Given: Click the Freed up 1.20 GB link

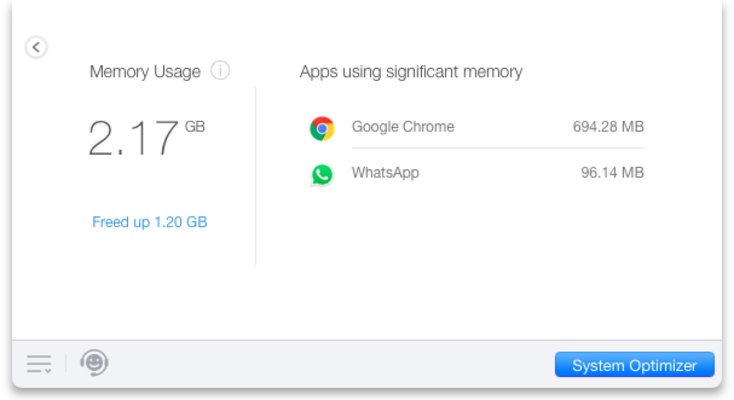Looking at the screenshot, I should coord(149,222).
